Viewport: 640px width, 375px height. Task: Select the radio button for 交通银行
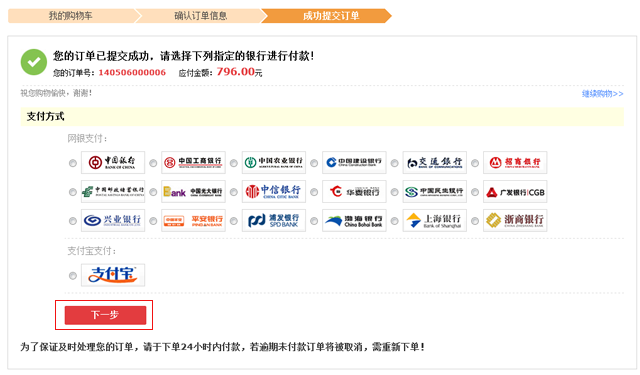click(394, 163)
